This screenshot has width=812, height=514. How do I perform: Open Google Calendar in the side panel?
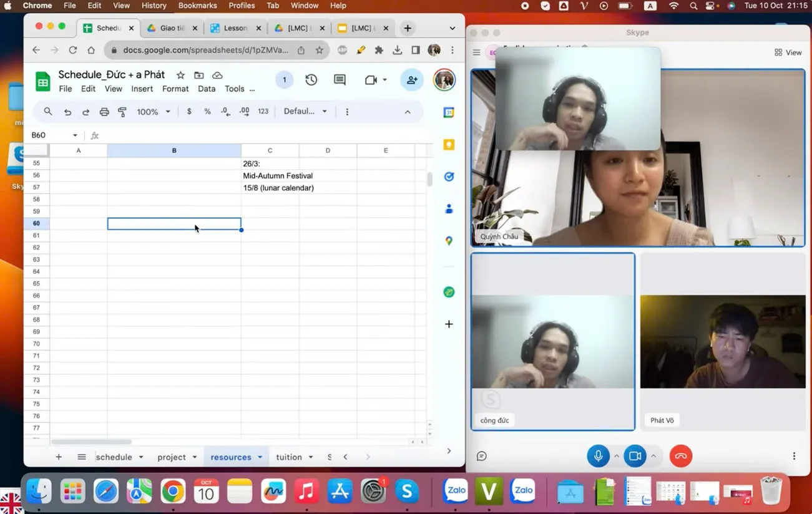click(449, 112)
